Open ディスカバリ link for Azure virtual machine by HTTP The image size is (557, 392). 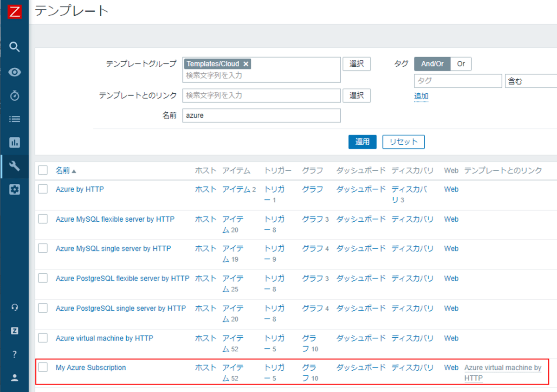pos(413,338)
